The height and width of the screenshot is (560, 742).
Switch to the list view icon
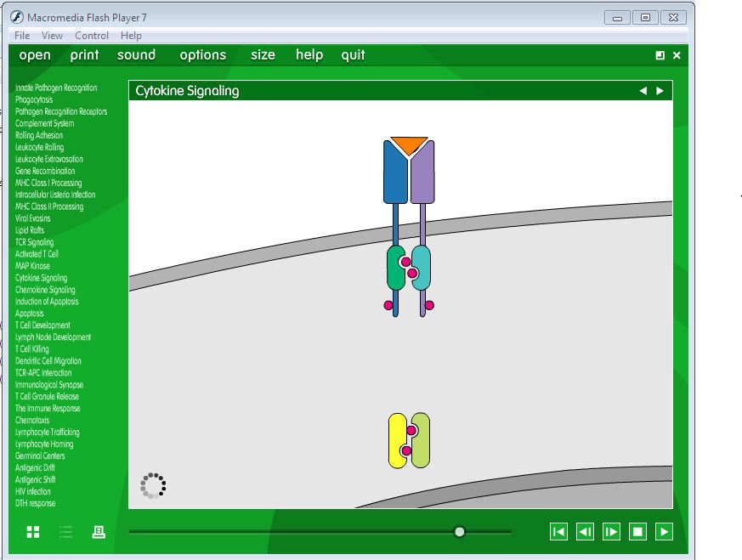65,532
